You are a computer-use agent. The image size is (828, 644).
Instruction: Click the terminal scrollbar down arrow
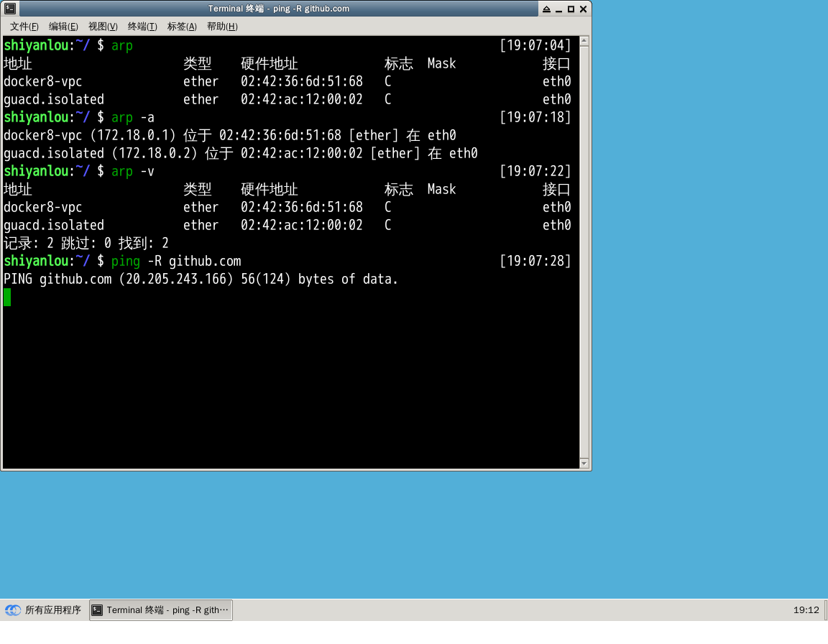(584, 464)
